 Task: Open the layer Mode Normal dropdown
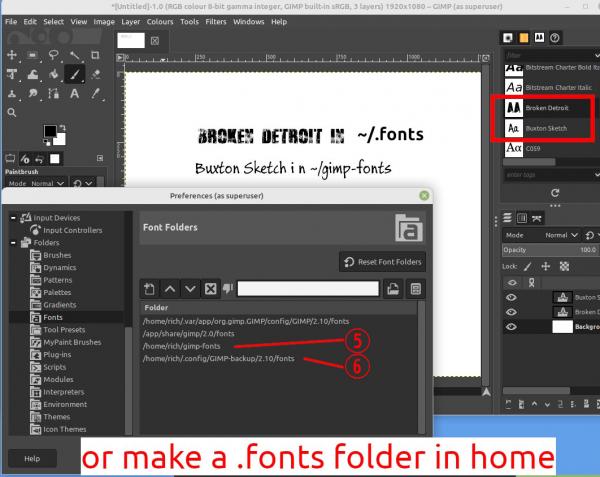(x=561, y=235)
